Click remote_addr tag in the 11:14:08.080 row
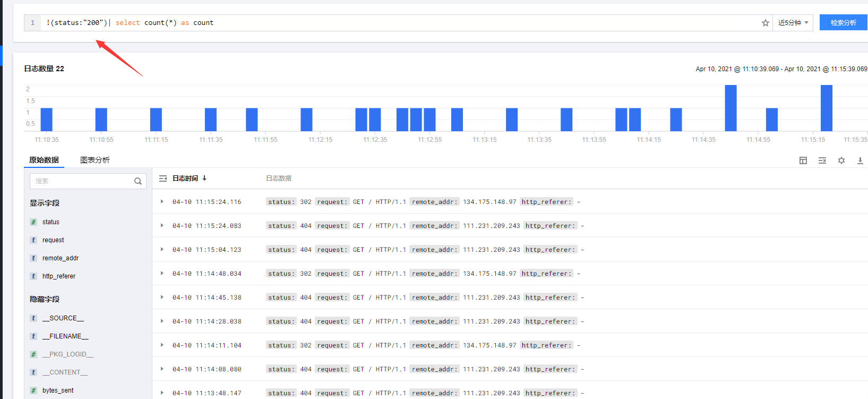The width and height of the screenshot is (868, 399). (x=434, y=369)
